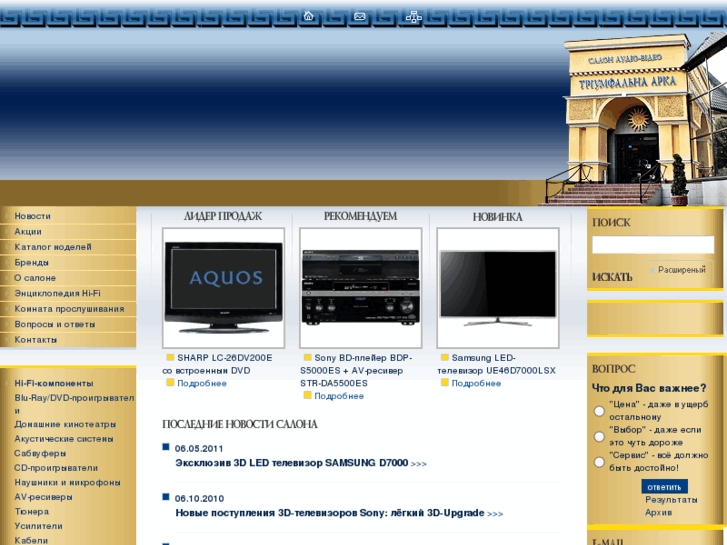Submit the poll with ответить button
Image resolution: width=727 pixels, height=545 pixels.
click(x=664, y=487)
